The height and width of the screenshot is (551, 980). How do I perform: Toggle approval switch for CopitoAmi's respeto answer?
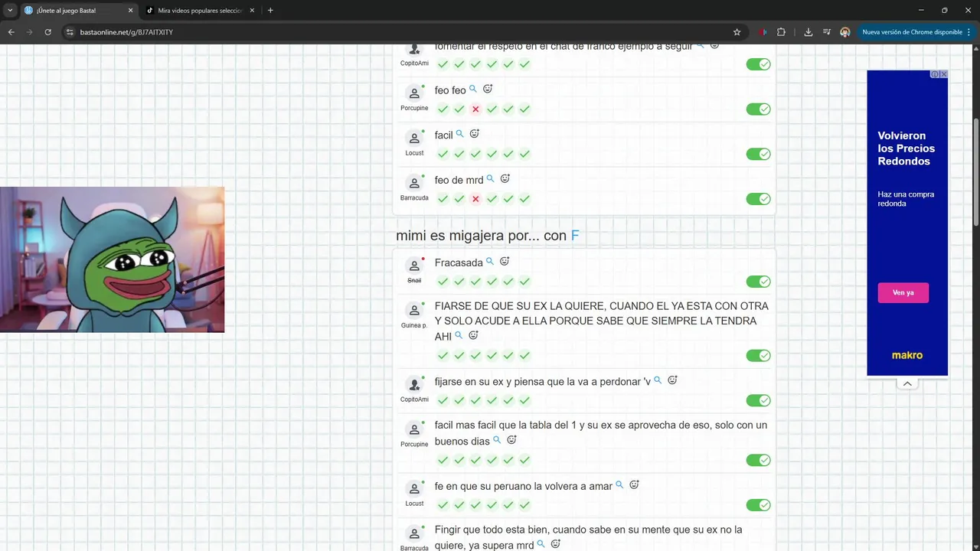coord(758,64)
